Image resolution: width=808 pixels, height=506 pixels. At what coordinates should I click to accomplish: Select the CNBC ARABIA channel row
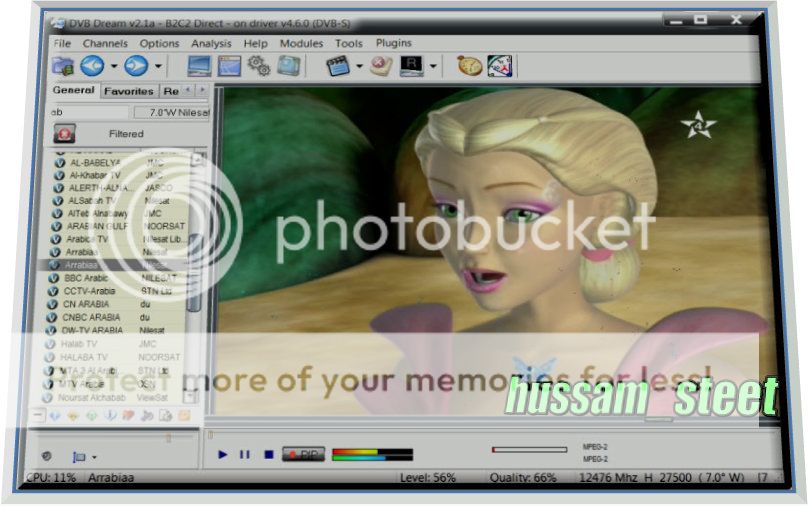(x=116, y=317)
